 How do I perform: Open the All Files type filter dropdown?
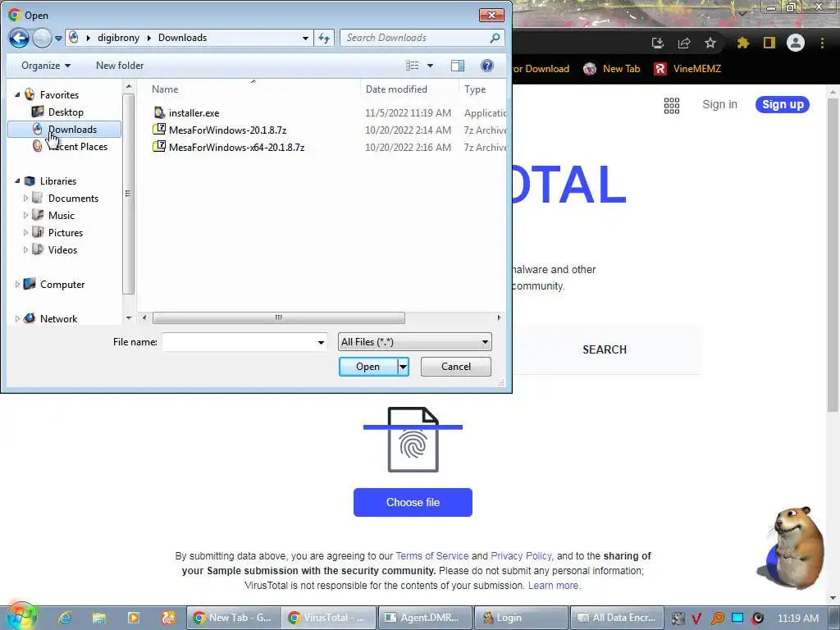(414, 342)
